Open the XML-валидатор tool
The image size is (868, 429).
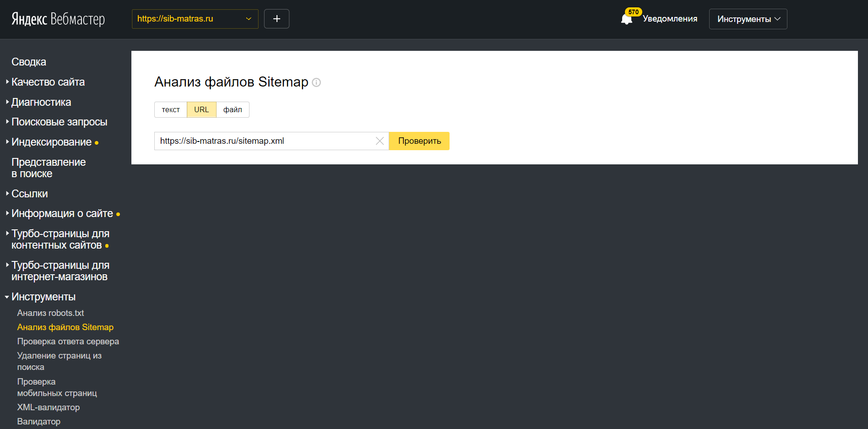(x=48, y=407)
